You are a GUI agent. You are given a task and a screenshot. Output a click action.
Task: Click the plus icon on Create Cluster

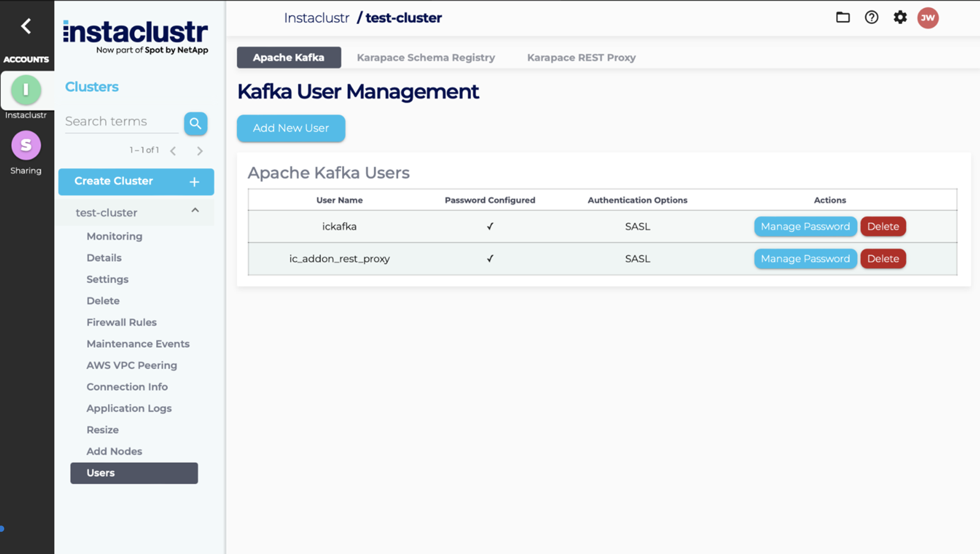194,182
